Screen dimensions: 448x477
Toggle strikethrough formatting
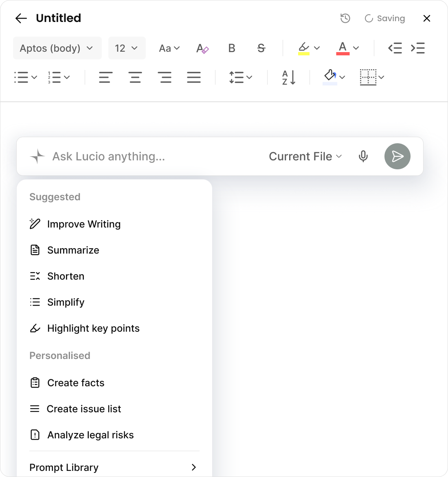[261, 48]
